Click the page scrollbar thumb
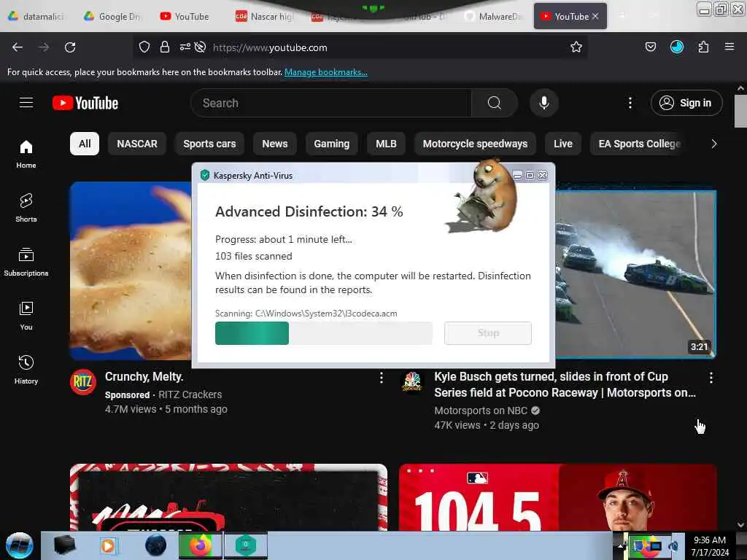 pyautogui.click(x=740, y=111)
